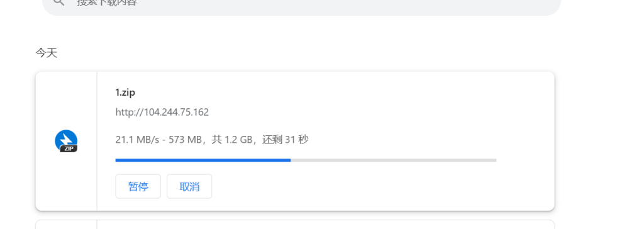Click the black ZIP badge on the file icon

click(x=69, y=149)
